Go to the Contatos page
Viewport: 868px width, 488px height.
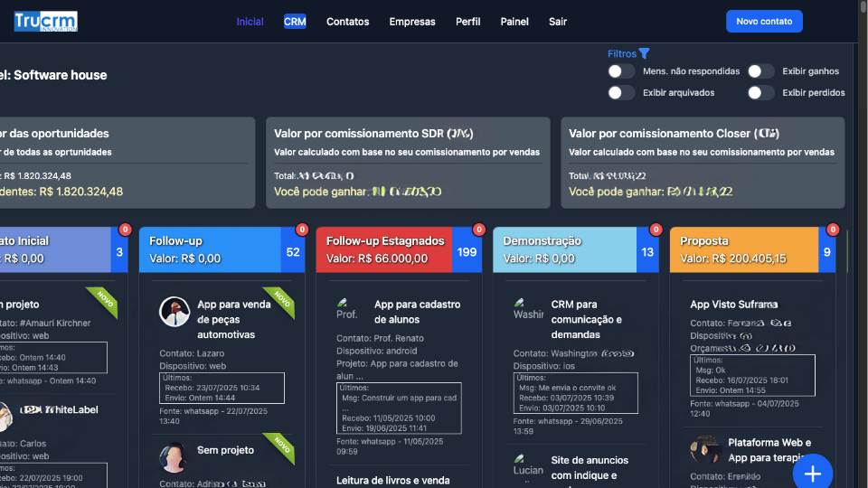pyautogui.click(x=347, y=22)
